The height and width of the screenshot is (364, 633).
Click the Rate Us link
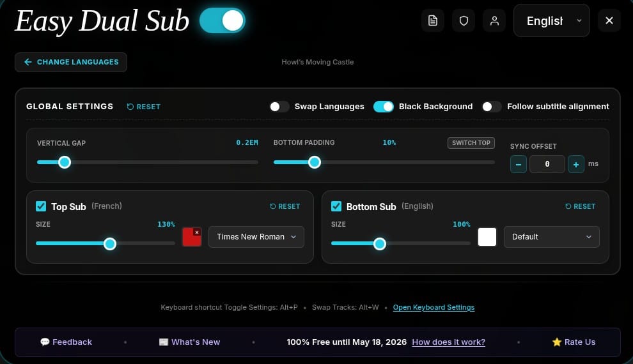pyautogui.click(x=574, y=342)
